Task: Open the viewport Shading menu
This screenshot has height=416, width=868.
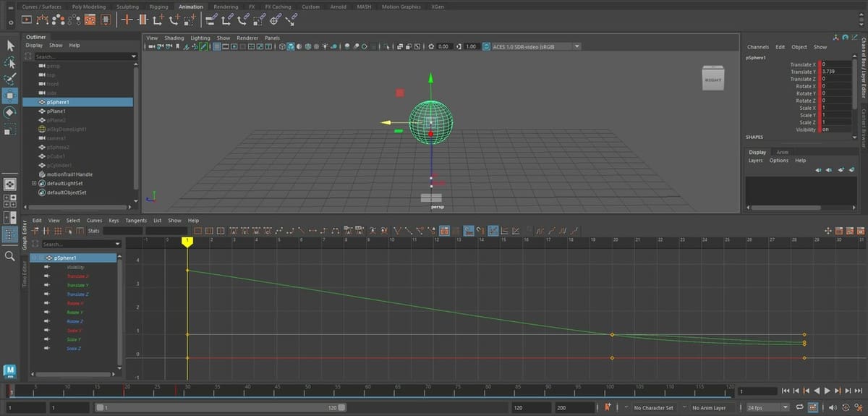Action: [x=174, y=38]
